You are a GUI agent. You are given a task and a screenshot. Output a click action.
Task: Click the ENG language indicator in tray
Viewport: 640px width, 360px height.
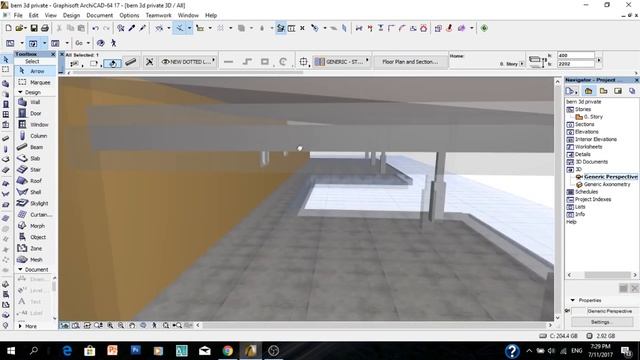point(577,351)
